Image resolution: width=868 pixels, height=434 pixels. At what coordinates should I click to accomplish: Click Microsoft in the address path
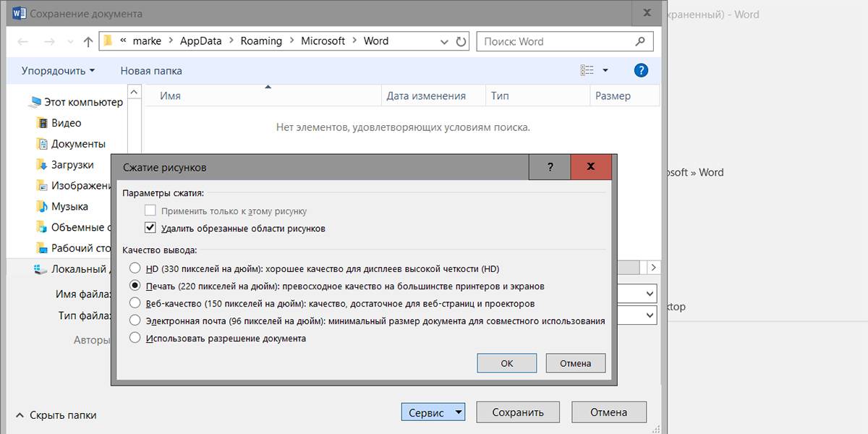pos(323,41)
